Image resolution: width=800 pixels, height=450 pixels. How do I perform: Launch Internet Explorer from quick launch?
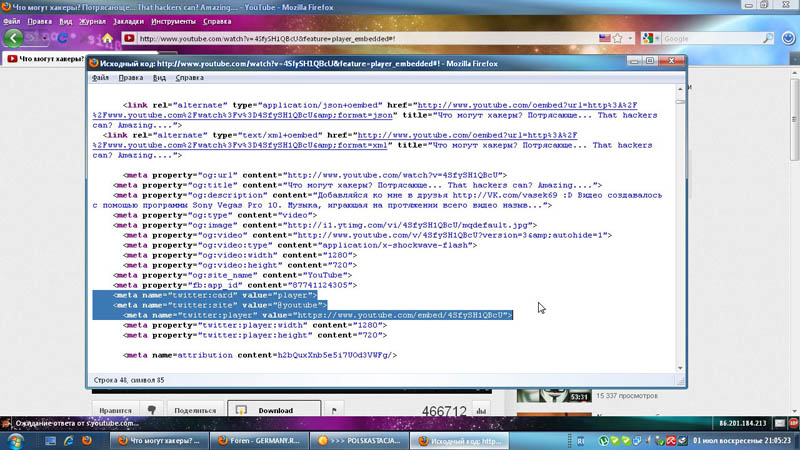point(68,441)
